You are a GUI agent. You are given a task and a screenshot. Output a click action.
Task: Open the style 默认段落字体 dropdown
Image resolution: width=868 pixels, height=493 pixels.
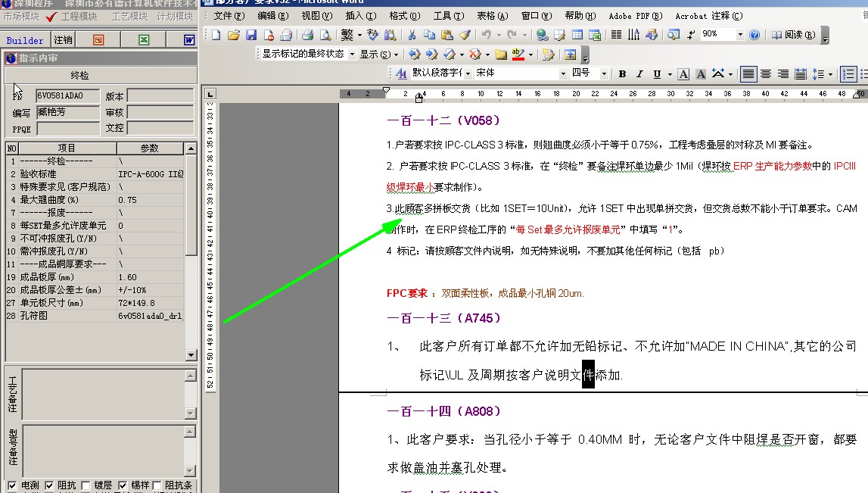468,73
